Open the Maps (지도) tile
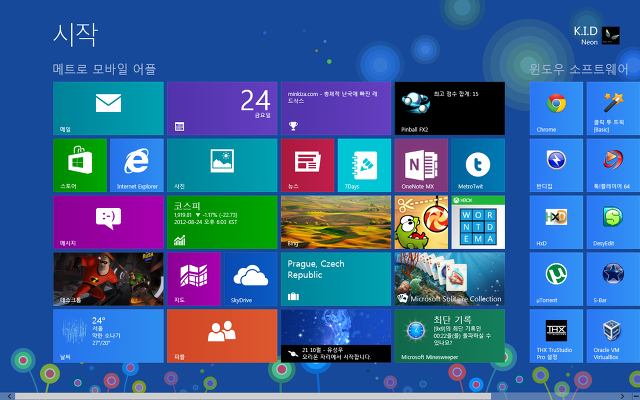Screen dimensions: 640x400 pyautogui.click(x=194, y=279)
